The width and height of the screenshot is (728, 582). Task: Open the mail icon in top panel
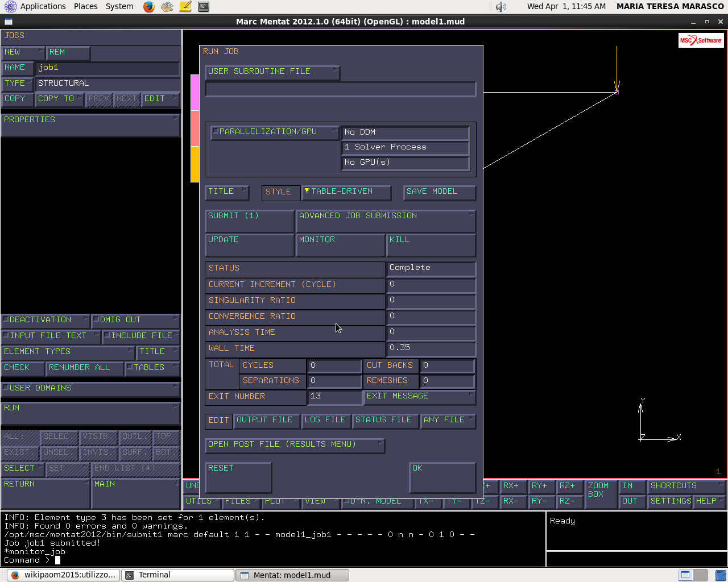tap(167, 7)
